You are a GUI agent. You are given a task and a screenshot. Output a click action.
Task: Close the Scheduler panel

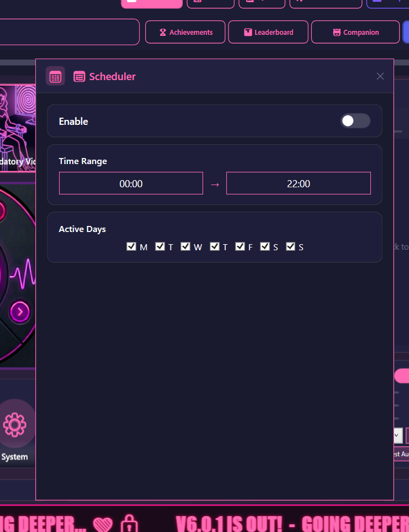(x=380, y=76)
